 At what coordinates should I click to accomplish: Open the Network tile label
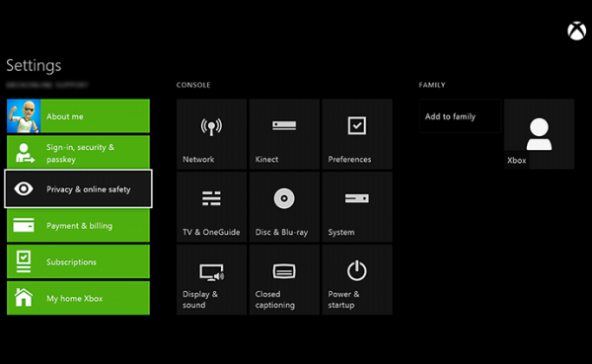[198, 160]
